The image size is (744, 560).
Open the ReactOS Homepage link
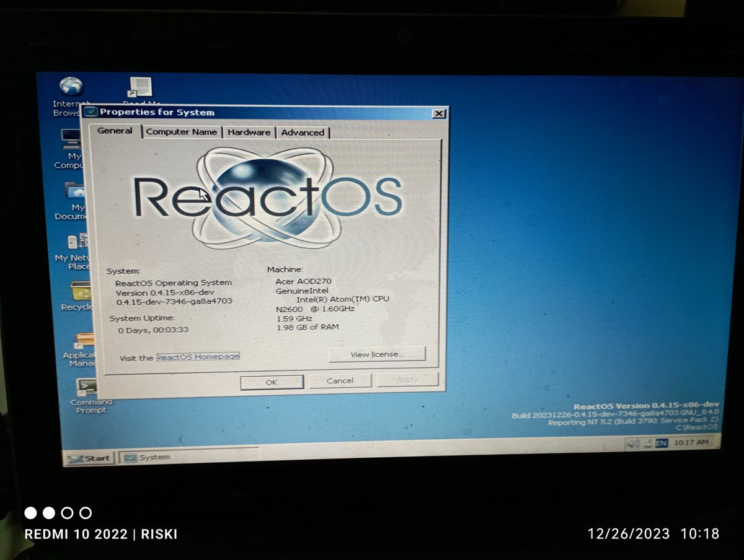point(197,357)
